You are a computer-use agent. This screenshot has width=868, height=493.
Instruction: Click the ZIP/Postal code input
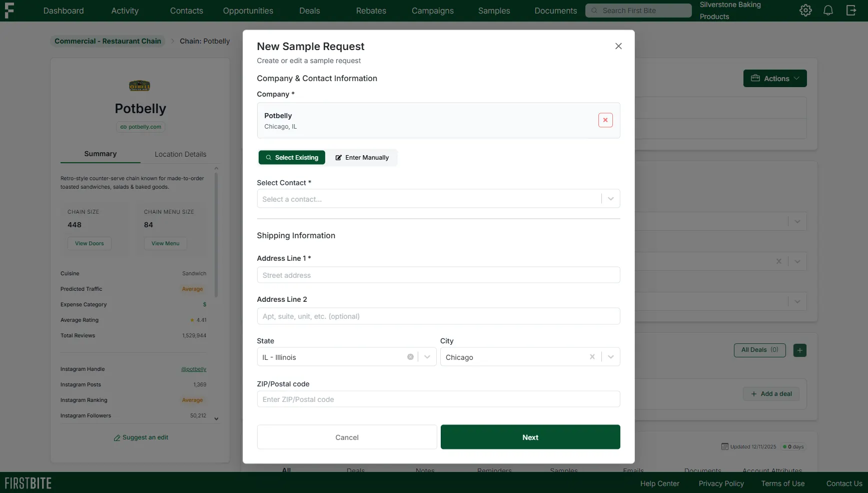pyautogui.click(x=438, y=399)
